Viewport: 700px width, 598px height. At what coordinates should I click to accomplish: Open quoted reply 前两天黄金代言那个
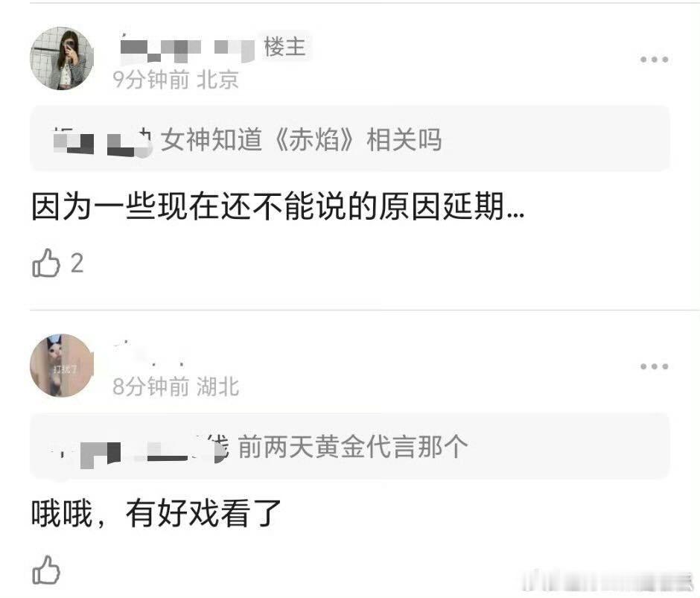click(x=350, y=446)
